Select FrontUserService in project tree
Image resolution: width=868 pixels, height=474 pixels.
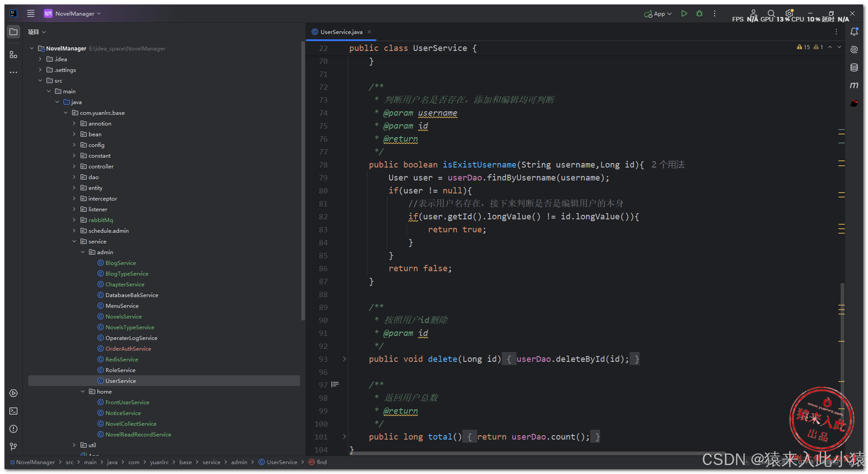pyautogui.click(x=127, y=402)
